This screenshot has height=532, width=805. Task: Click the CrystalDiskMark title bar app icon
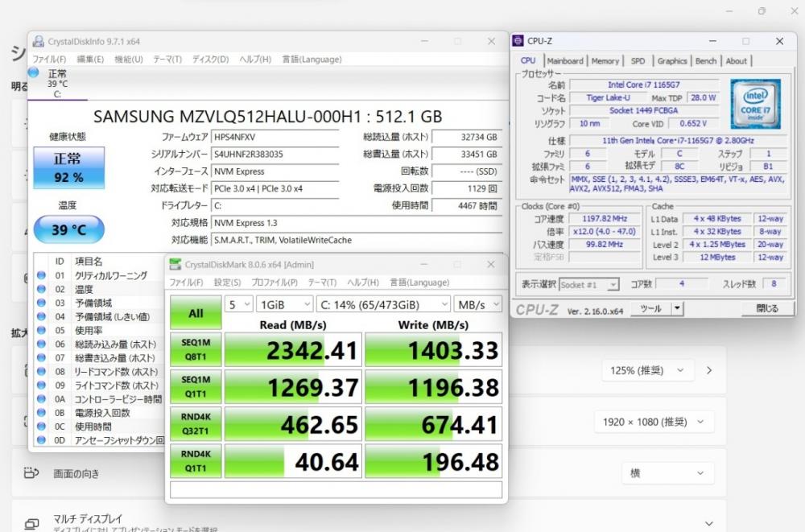click(175, 264)
